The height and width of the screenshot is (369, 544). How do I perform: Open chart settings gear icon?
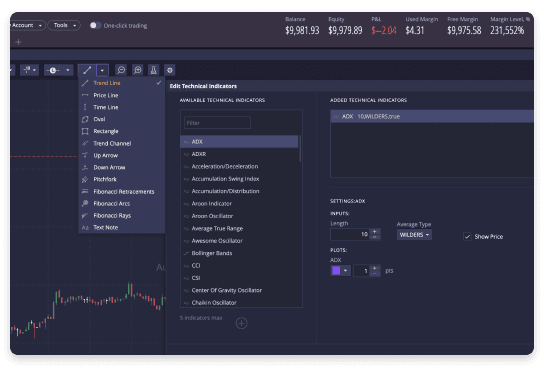pos(170,70)
